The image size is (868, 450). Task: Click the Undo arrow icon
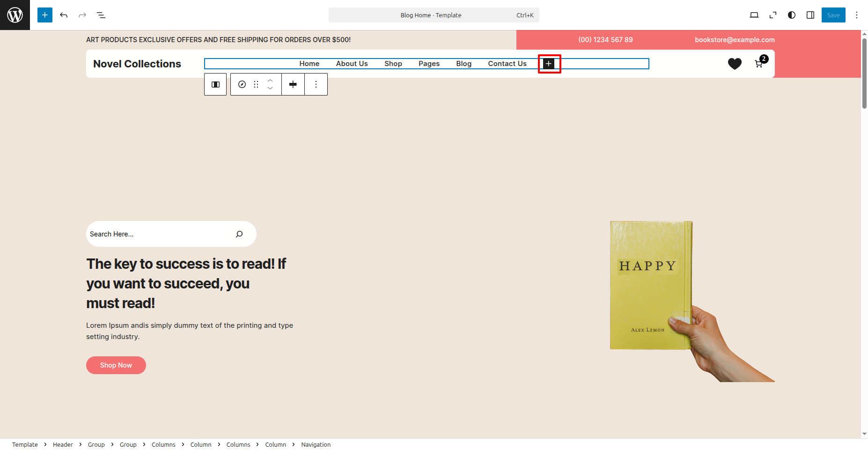tap(64, 15)
